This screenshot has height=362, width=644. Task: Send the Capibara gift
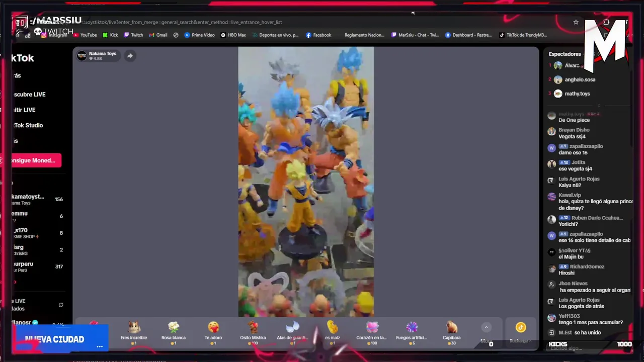(x=451, y=332)
